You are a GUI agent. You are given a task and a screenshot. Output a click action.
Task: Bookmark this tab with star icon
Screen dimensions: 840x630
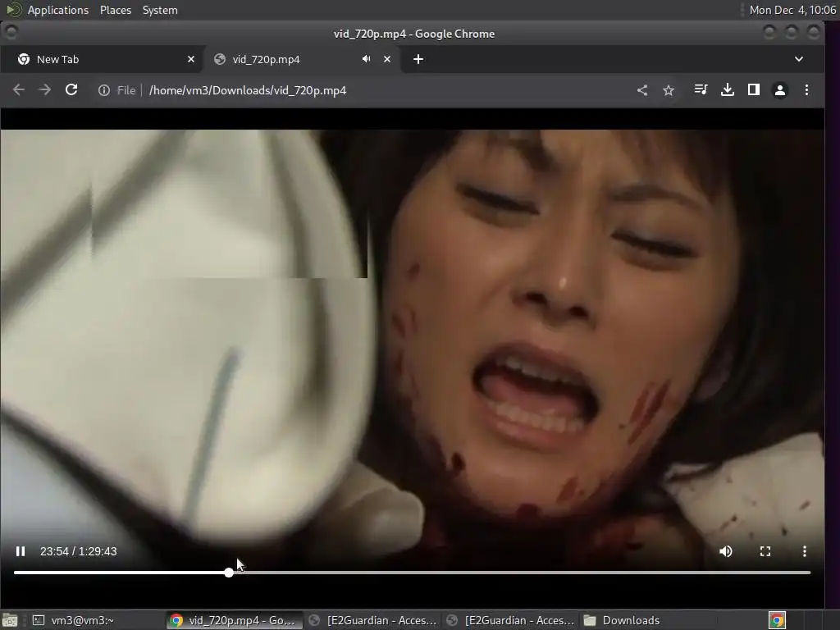tap(668, 90)
